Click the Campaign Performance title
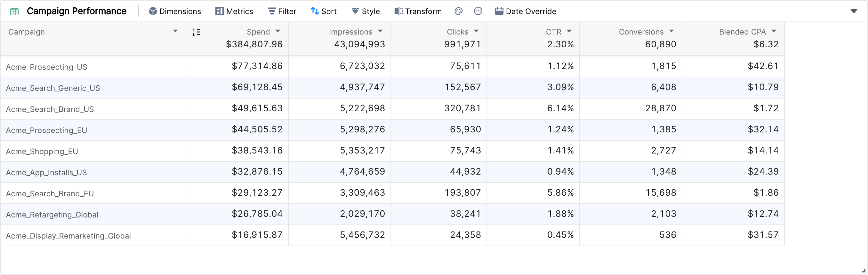868x275 pixels. pyautogui.click(x=76, y=11)
